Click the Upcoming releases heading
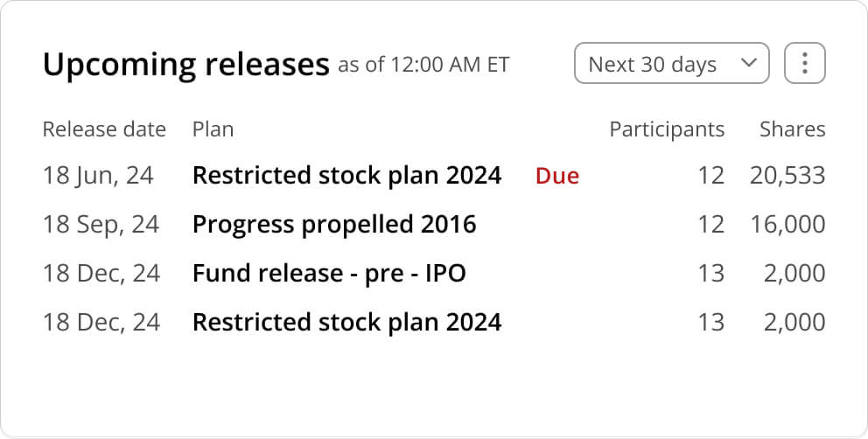 (185, 65)
